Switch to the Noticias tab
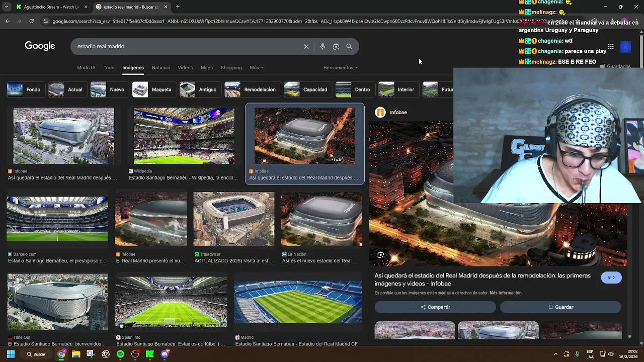Viewport: 644px width, 362px height. 161,68
